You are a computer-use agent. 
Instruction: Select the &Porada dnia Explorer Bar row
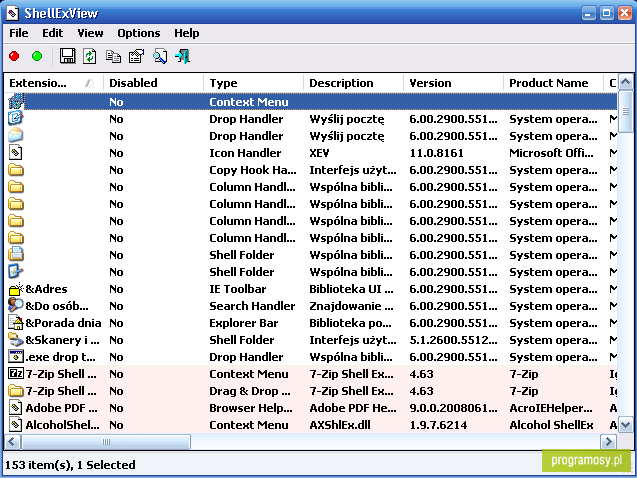click(x=311, y=322)
